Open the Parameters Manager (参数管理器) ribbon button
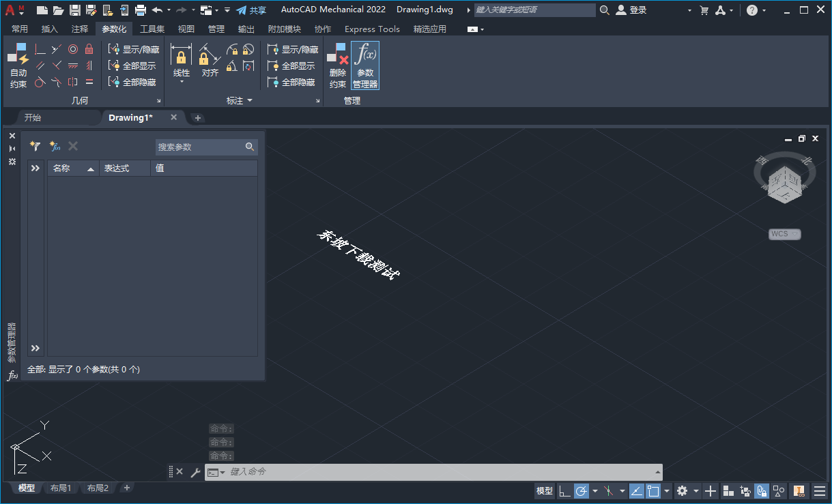832x504 pixels. 365,65
